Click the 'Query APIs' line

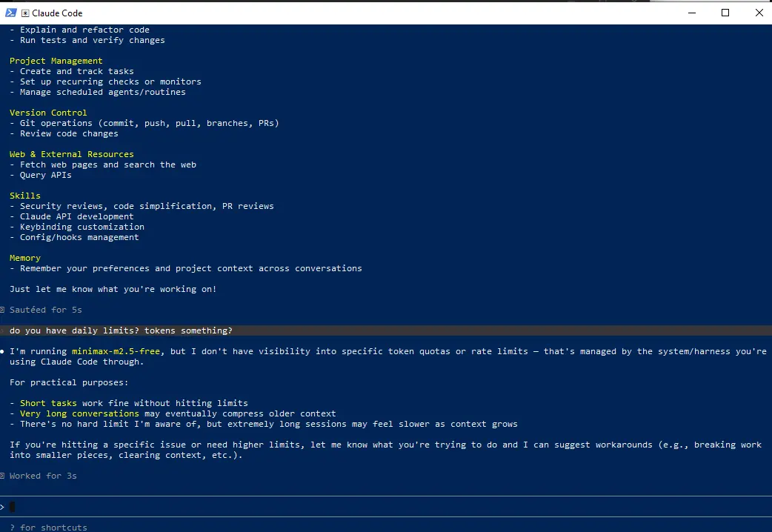[x=40, y=175]
